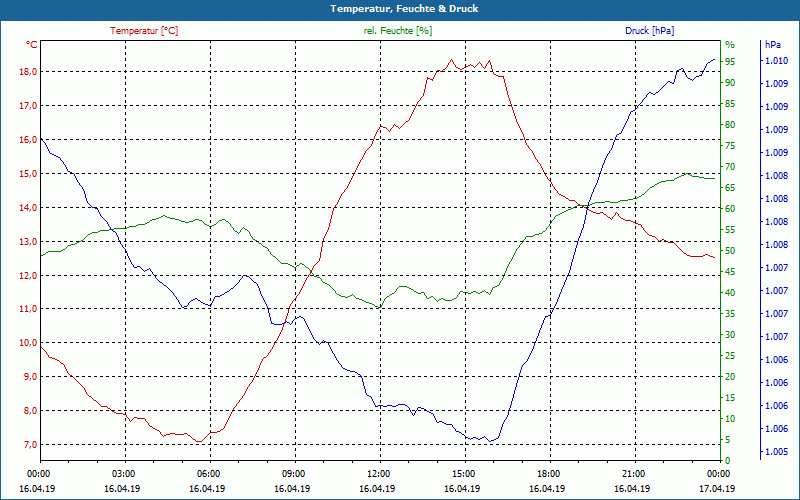This screenshot has height=500, width=800.
Task: Click the '12,0' temperature axis tick
Action: point(29,275)
